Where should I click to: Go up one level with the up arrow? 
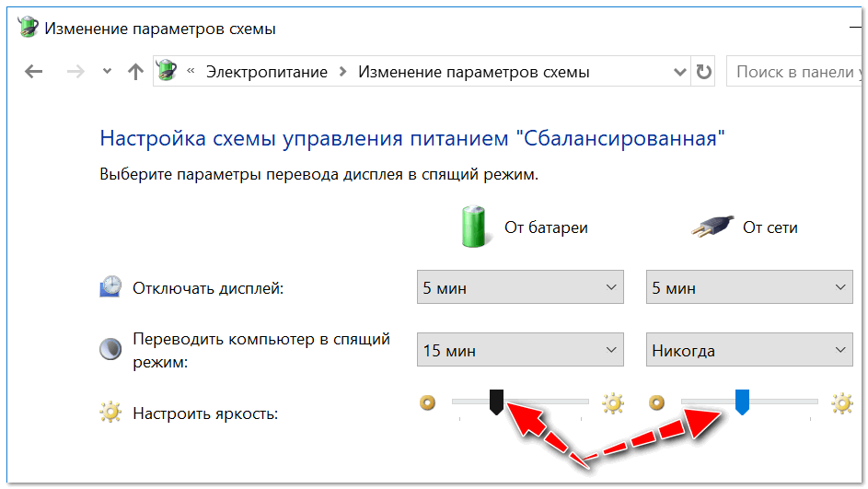[135, 72]
